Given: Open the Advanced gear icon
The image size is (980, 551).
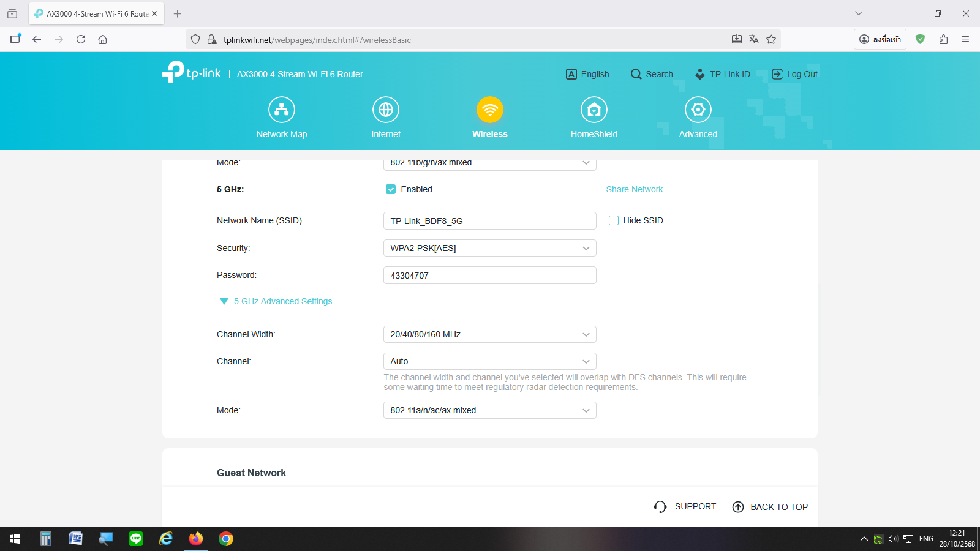Looking at the screenshot, I should click(x=698, y=110).
